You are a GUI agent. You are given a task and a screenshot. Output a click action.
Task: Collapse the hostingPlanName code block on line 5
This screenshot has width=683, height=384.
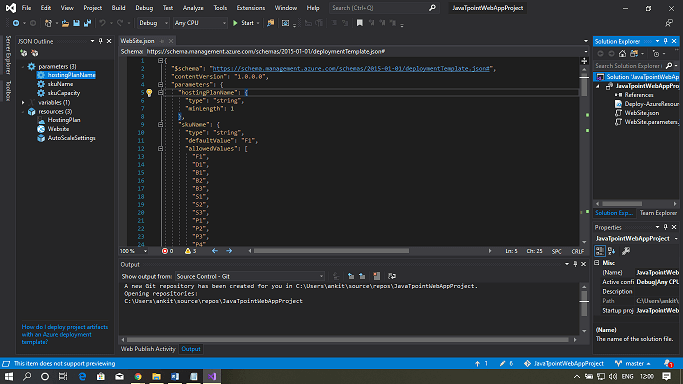[x=160, y=93]
